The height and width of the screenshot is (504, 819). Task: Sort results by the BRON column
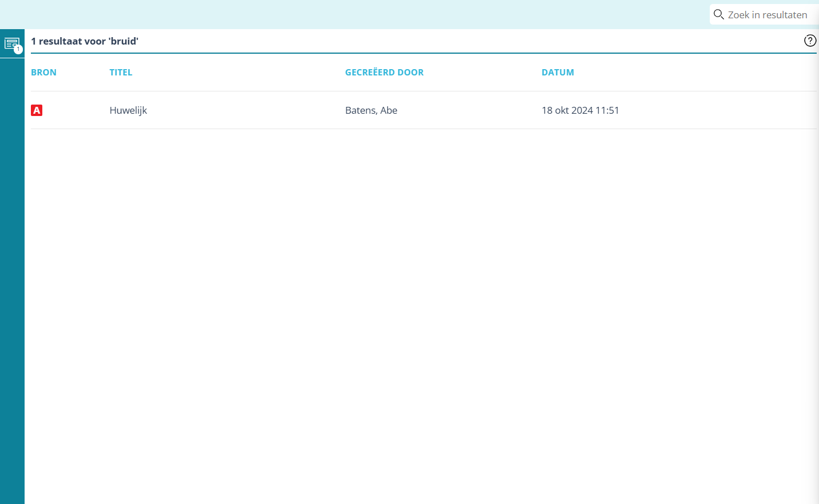pos(43,73)
